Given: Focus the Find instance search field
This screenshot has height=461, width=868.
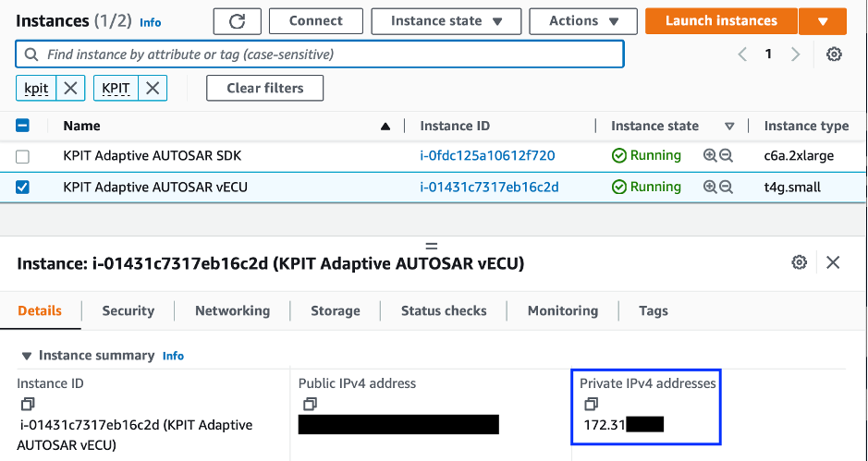Looking at the screenshot, I should coord(320,55).
